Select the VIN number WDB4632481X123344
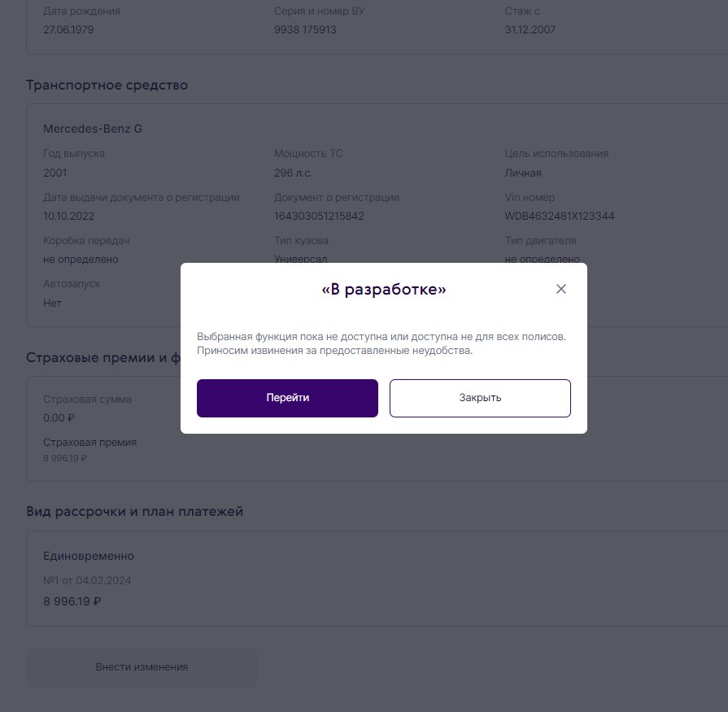 point(560,216)
